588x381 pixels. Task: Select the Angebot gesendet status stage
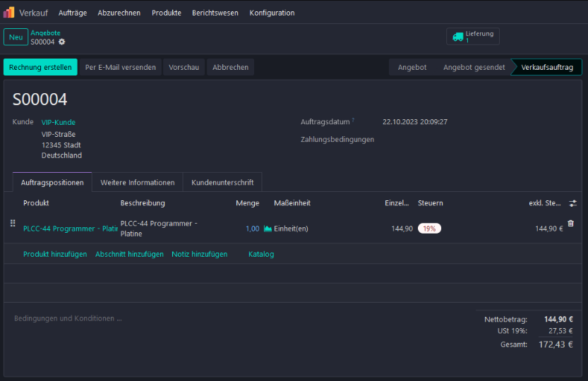pyautogui.click(x=474, y=67)
